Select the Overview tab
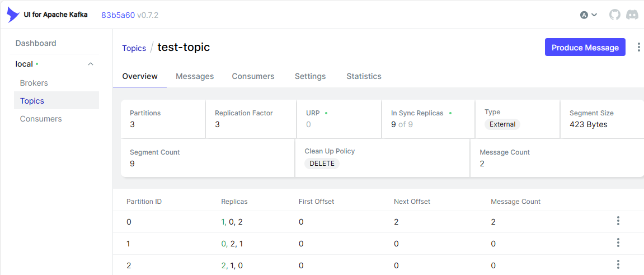This screenshot has height=275, width=644. tap(140, 76)
